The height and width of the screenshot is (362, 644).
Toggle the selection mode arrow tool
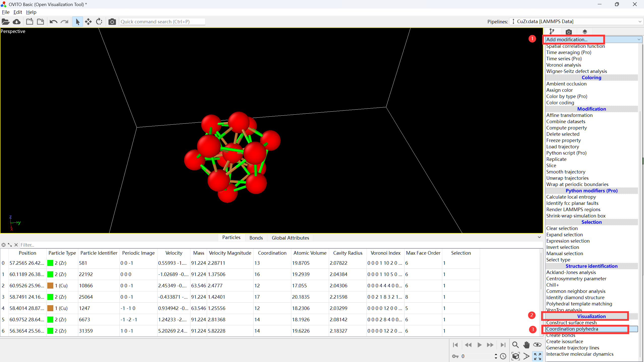pos(77,22)
